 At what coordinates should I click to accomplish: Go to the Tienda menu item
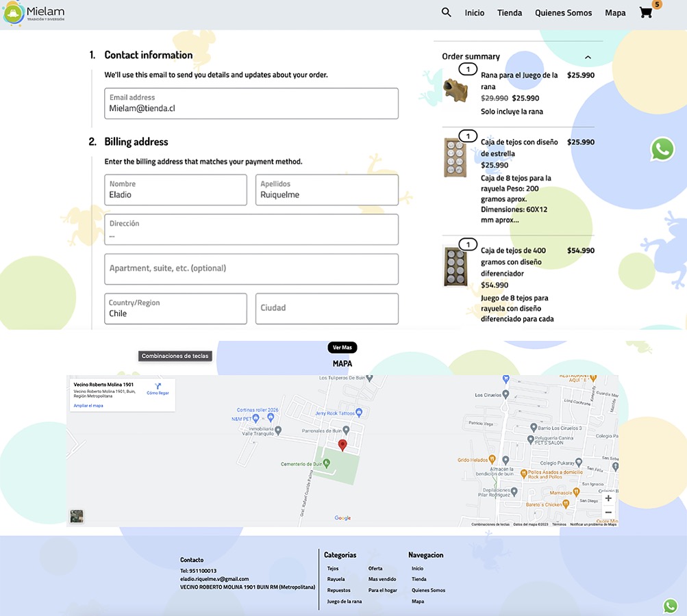(510, 13)
